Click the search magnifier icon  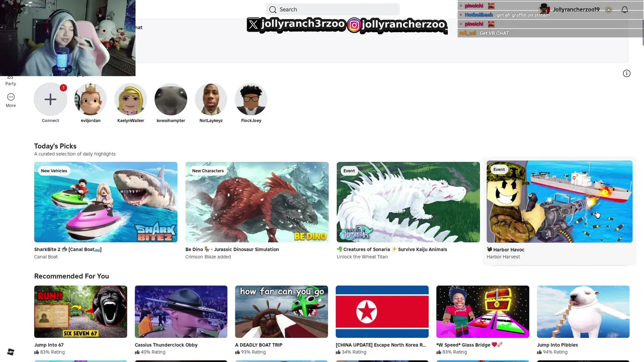coord(273,10)
